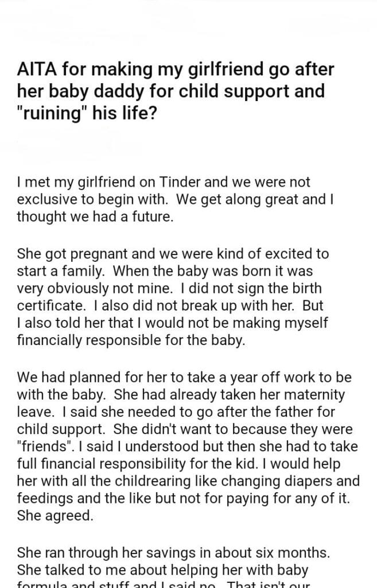This screenshot has height=588, width=377.
Task: Click the paragraph beginning "She got pregnant"
Action: point(172,296)
